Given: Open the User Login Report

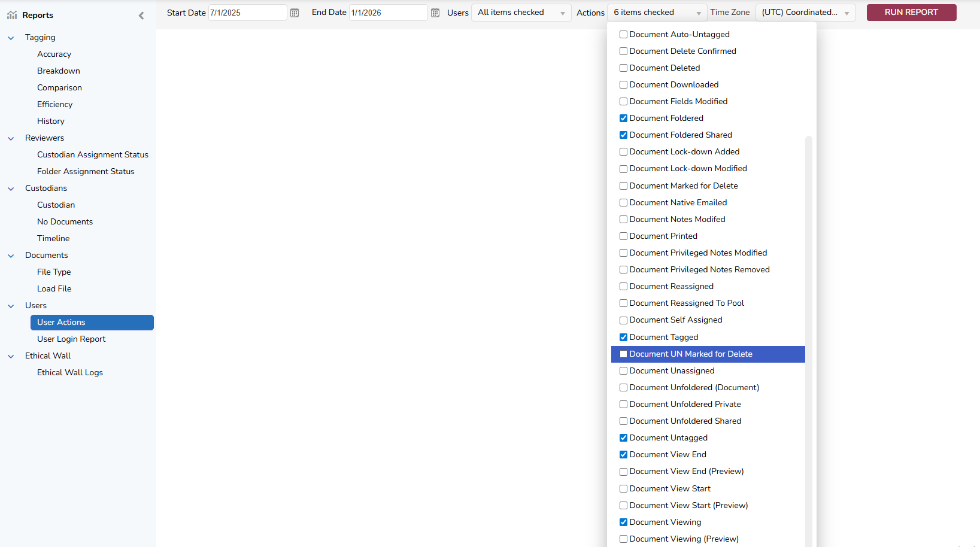Looking at the screenshot, I should (x=71, y=339).
